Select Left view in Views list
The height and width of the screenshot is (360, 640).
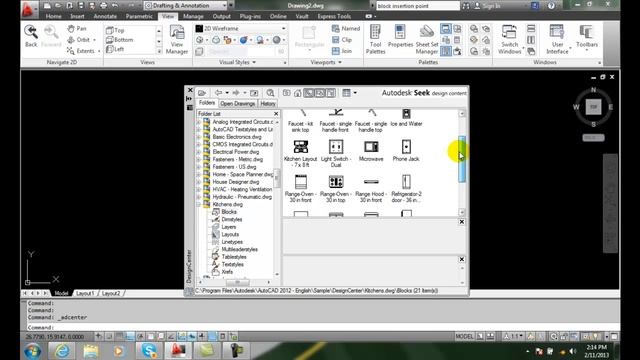click(x=115, y=49)
